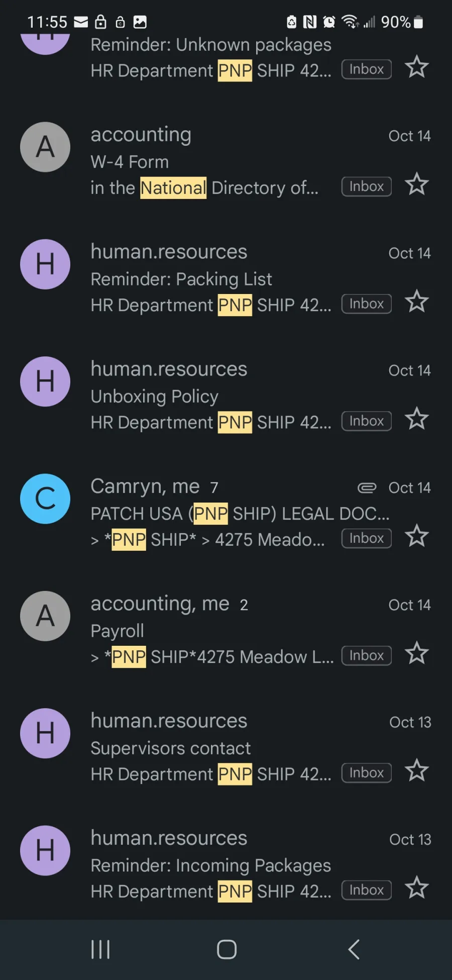Star the Reminder: Incoming Packages email
Screen dimensions: 452x980
(417, 888)
